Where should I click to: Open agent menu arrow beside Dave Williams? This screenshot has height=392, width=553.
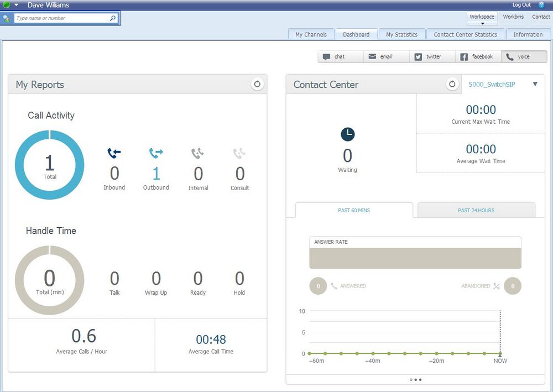(17, 5)
